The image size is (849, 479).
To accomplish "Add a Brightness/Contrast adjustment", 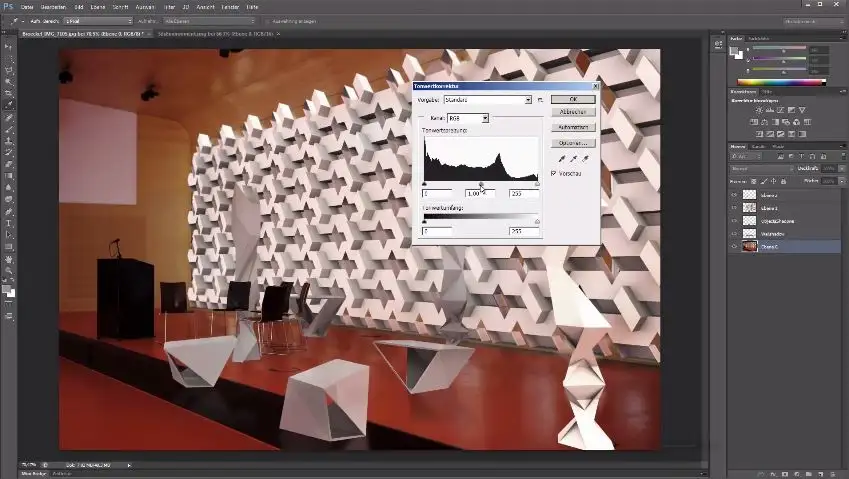I will coord(759,110).
